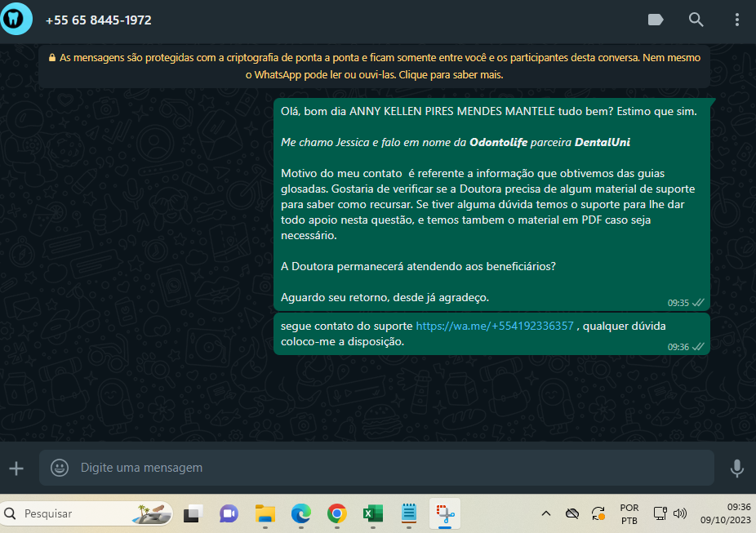This screenshot has height=533, width=756.
Task: Start a voice message with the microphone
Action: tap(736, 468)
